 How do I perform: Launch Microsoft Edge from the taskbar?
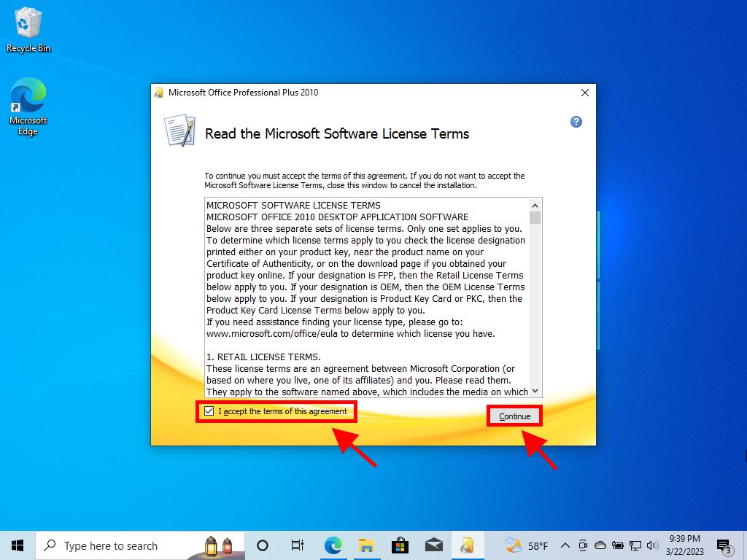pyautogui.click(x=333, y=545)
